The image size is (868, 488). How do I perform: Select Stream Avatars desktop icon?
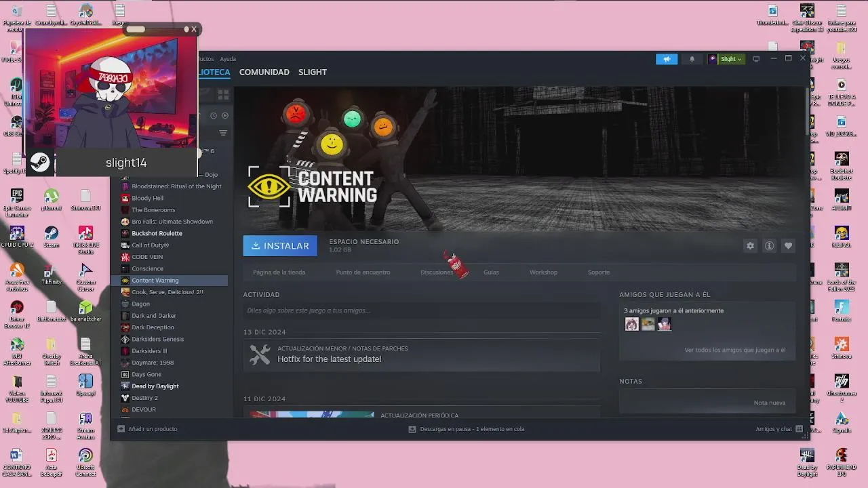point(85,426)
